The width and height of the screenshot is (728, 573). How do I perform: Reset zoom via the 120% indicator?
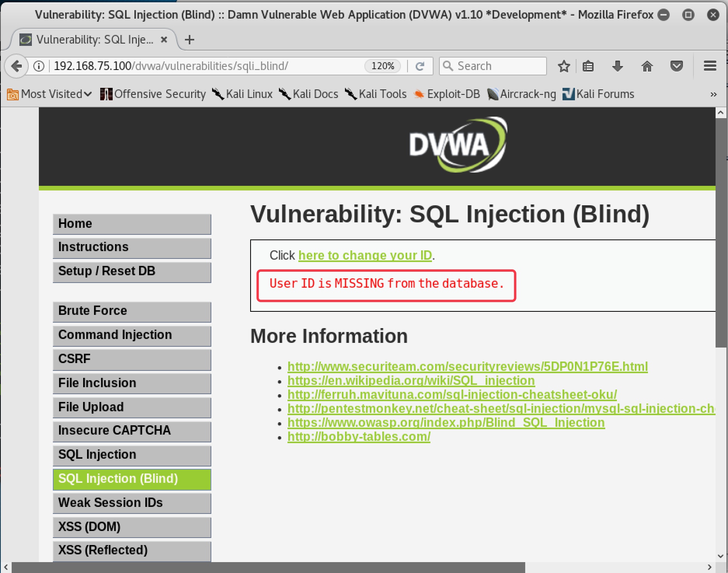coord(383,66)
